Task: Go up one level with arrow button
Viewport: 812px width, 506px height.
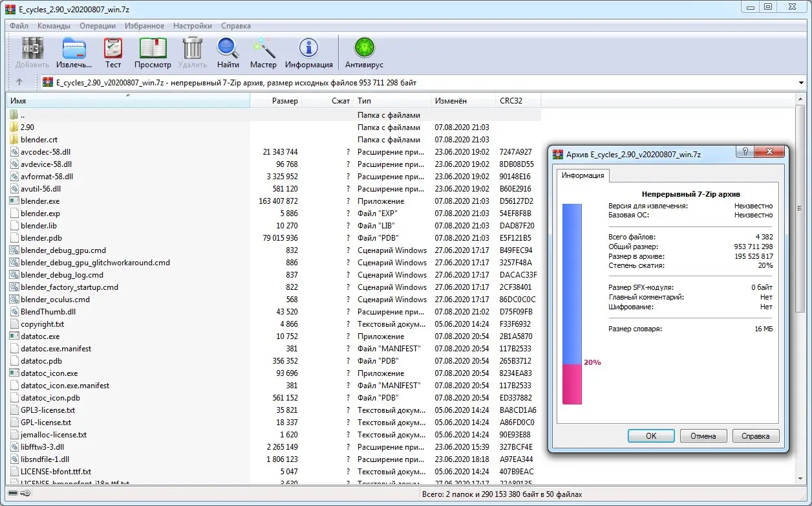Action: point(19,82)
